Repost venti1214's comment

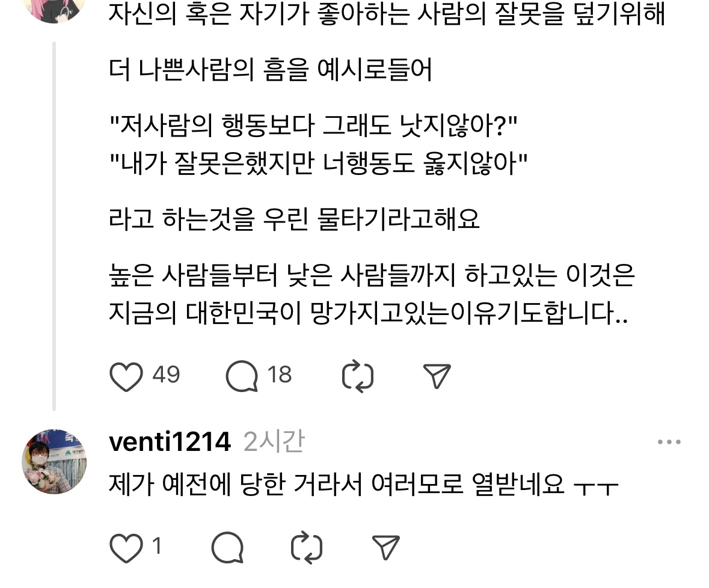click(x=306, y=548)
